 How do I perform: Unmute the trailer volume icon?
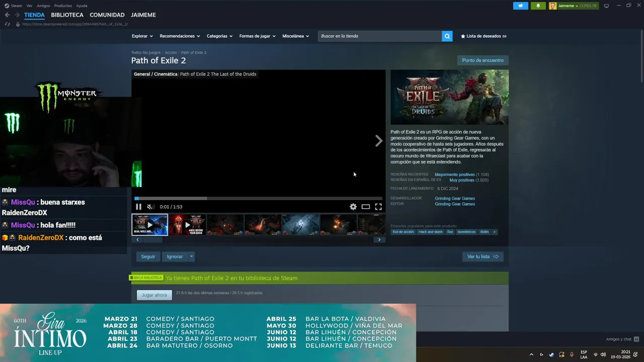point(150,207)
